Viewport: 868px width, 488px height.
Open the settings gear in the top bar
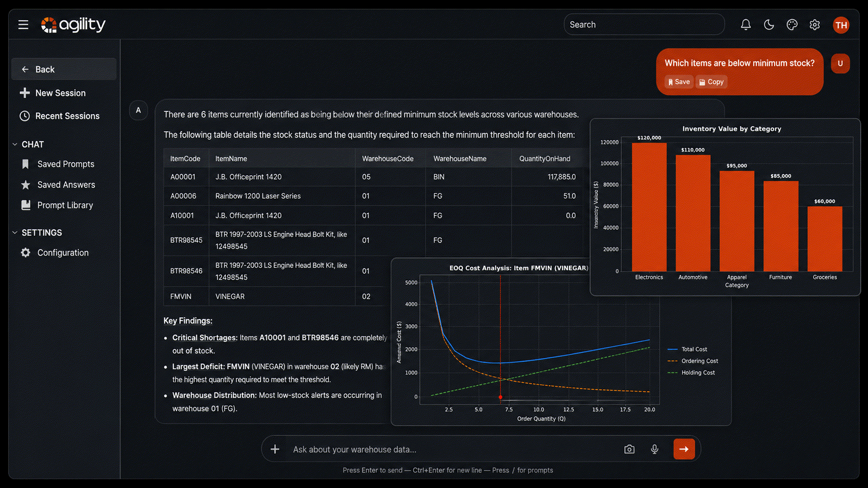(814, 25)
